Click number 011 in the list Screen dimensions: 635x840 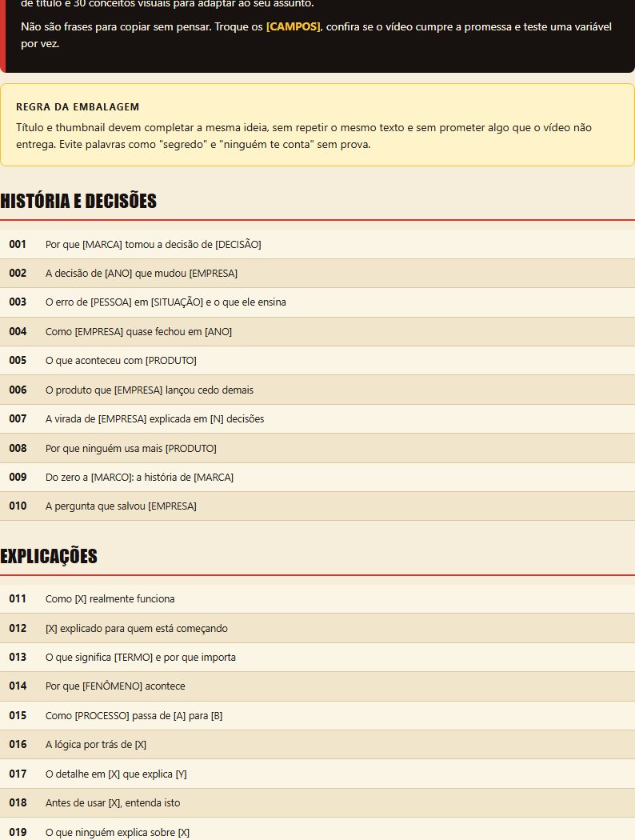(x=18, y=599)
